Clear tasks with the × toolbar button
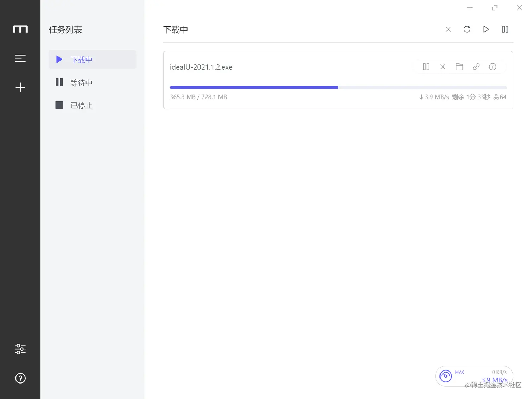This screenshot has height=399, width=532. (x=448, y=29)
